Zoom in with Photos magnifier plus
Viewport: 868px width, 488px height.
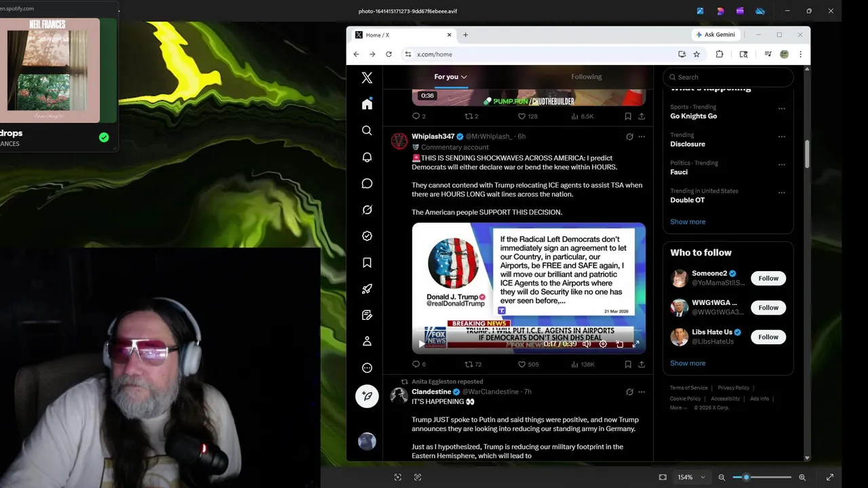(x=802, y=477)
